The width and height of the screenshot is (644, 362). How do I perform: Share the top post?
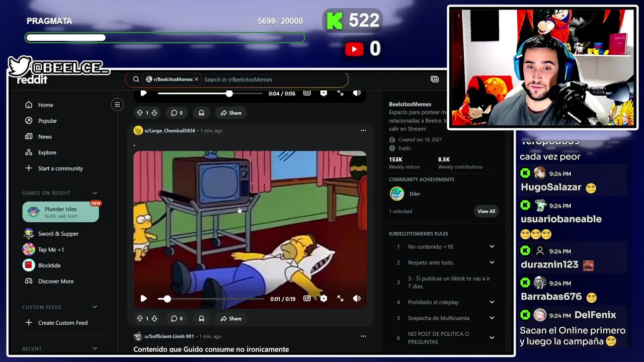pos(231,113)
